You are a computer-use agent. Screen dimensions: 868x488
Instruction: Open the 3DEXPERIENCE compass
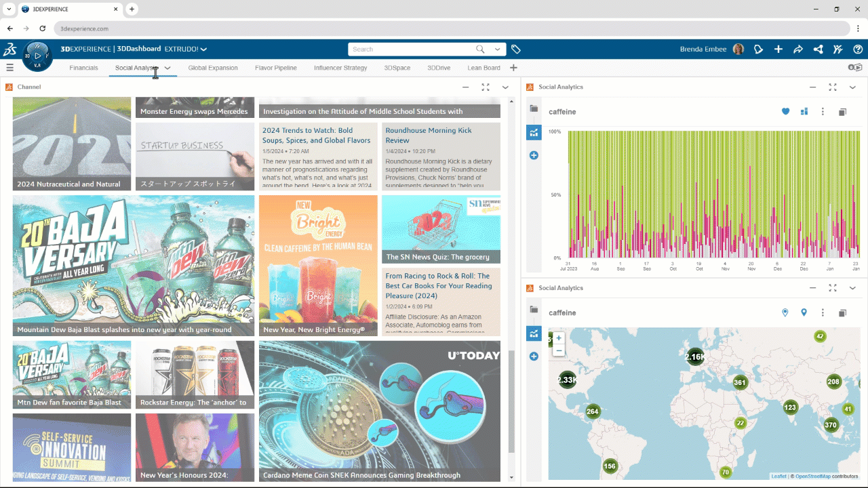coord(38,55)
